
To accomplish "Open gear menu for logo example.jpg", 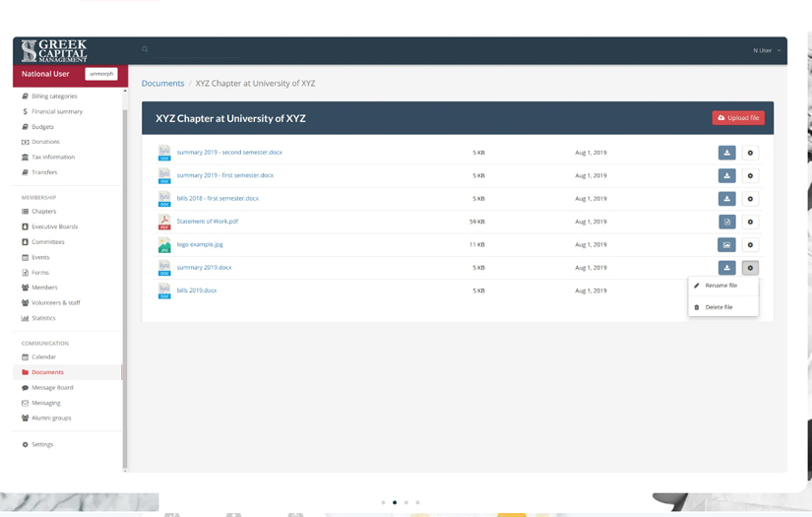I will point(750,244).
